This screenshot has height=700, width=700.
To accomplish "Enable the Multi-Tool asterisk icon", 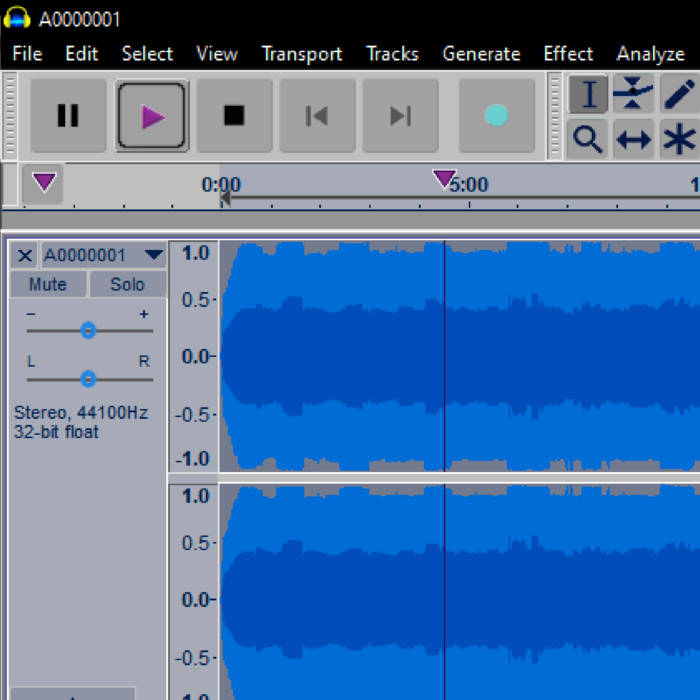I will (678, 140).
